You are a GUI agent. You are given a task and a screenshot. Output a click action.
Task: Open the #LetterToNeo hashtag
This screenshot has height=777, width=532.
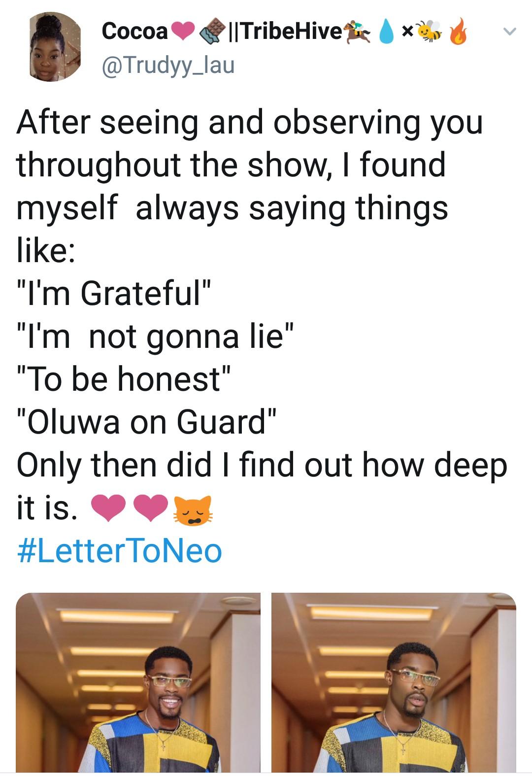tap(120, 551)
